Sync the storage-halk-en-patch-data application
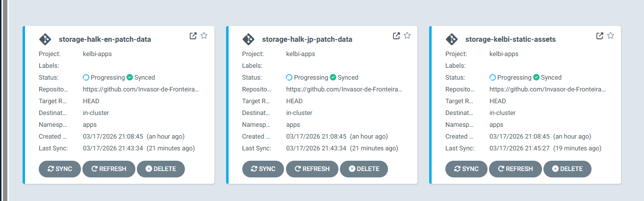Viewport: 644px width, 201px height. click(60, 169)
